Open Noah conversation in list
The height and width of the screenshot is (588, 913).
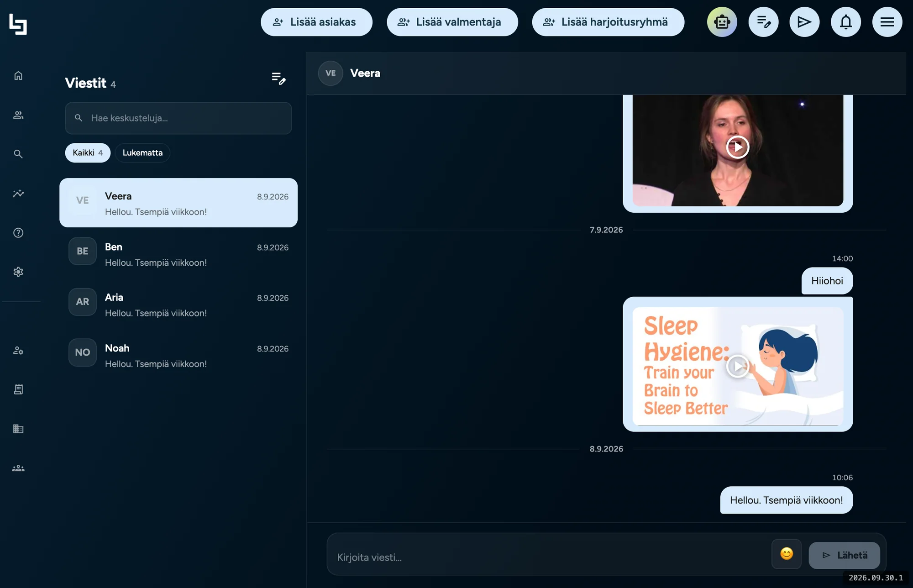[178, 355]
